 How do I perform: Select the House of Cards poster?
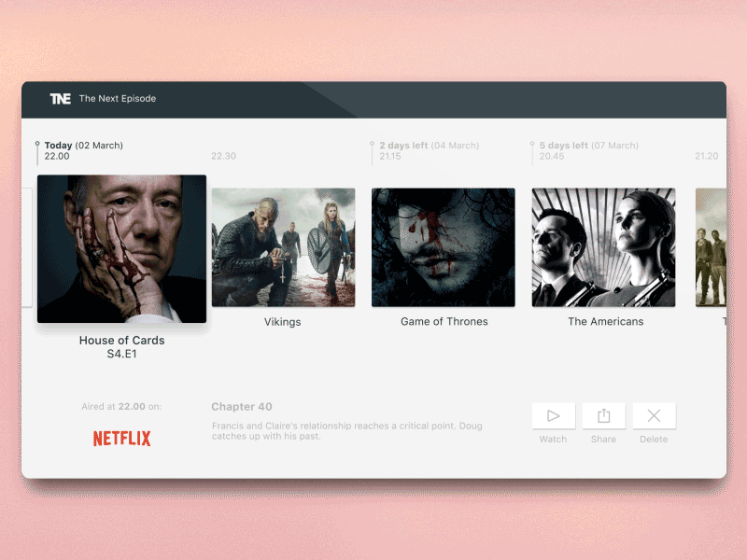(x=122, y=248)
